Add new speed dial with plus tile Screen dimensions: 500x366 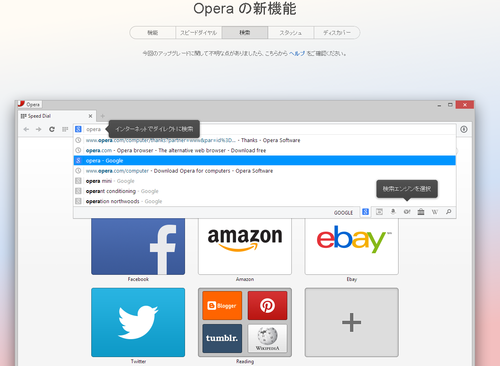coord(352,323)
